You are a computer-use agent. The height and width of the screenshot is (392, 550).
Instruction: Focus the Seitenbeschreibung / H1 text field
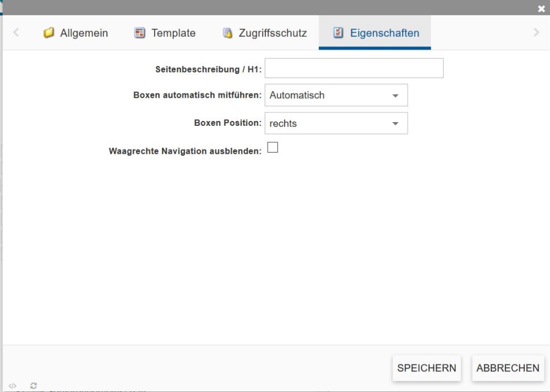point(354,68)
